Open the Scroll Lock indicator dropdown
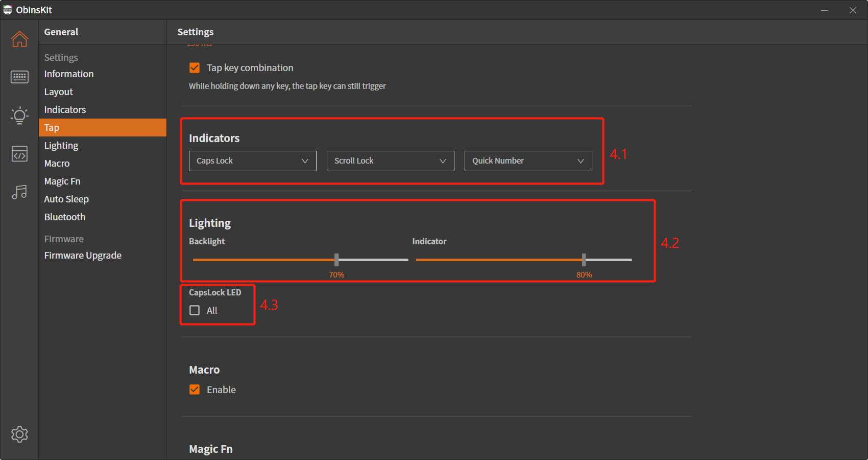The height and width of the screenshot is (460, 868). click(x=391, y=160)
